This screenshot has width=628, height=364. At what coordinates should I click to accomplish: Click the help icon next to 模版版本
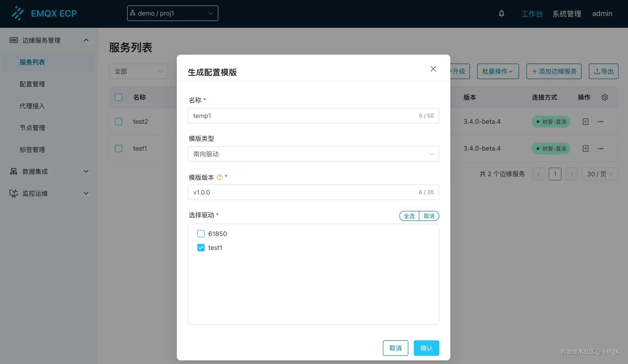coord(220,177)
